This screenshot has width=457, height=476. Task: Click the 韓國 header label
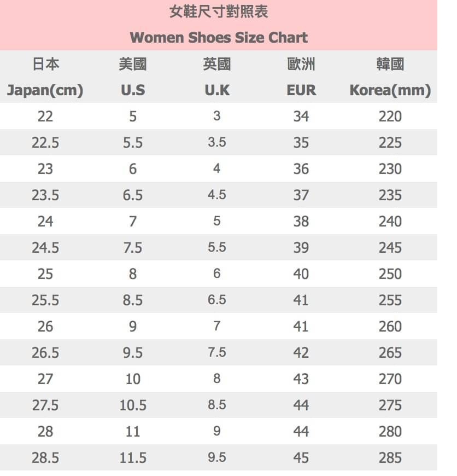coord(390,65)
